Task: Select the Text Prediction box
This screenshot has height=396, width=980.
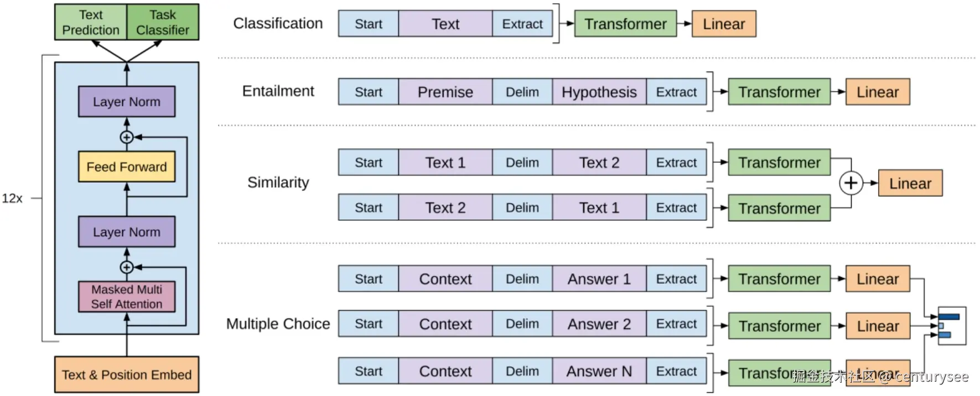Action: pyautogui.click(x=91, y=22)
